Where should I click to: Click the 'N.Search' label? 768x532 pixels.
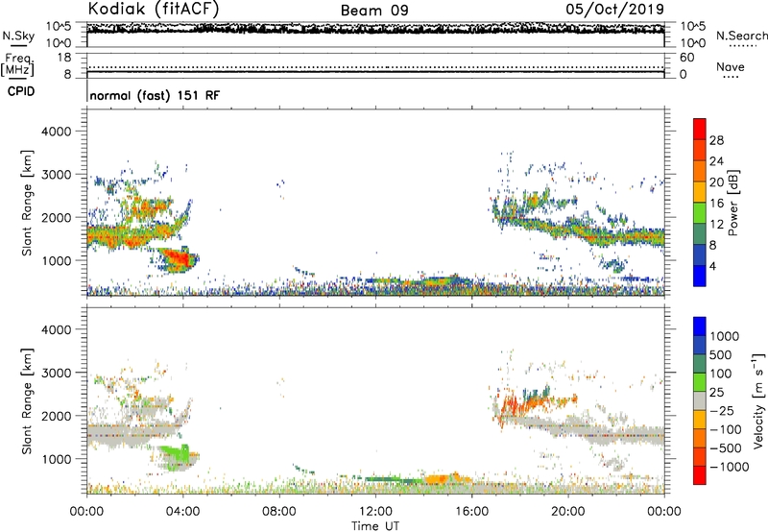[x=741, y=36]
